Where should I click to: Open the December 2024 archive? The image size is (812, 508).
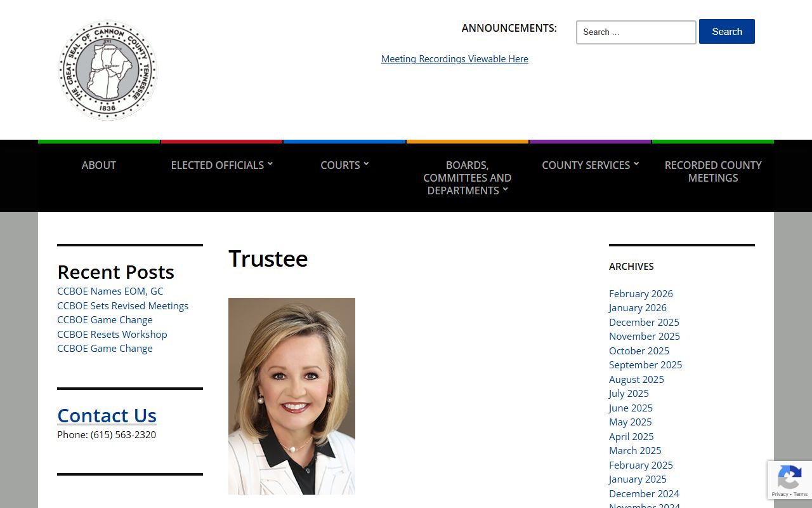(644, 494)
